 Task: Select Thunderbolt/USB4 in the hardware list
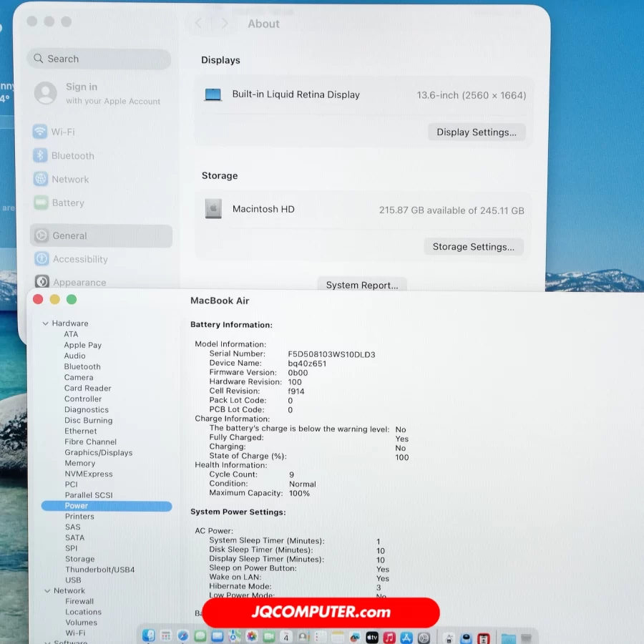click(x=99, y=570)
